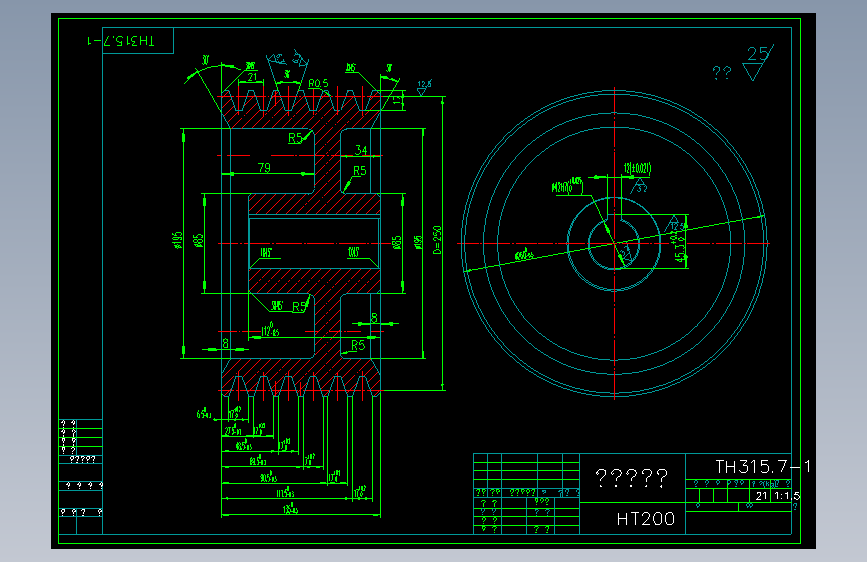This screenshot has width=867, height=562.
Task: Select the 12(±0.021) keyway width dimension
Action: pos(638,169)
